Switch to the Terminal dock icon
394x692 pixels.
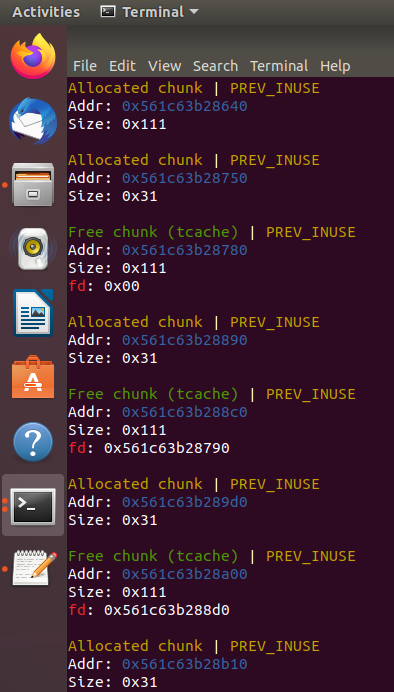33,506
